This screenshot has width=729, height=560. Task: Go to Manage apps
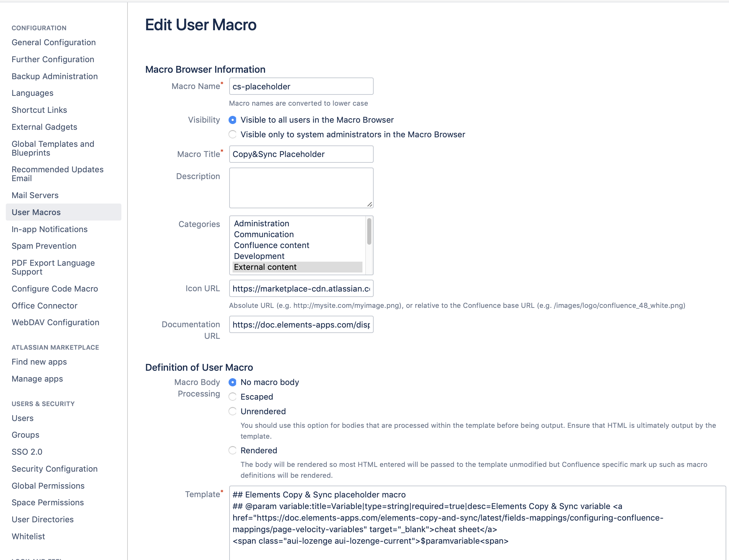pos(37,379)
